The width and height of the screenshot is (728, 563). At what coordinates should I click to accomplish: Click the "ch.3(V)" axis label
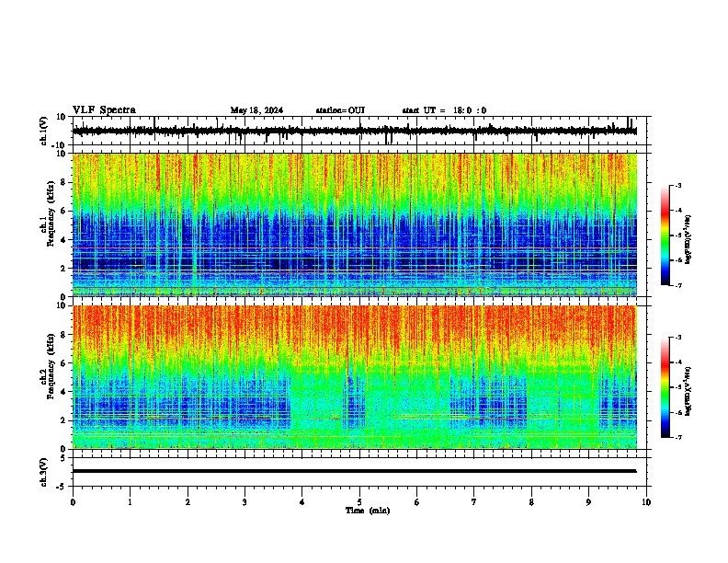(43, 472)
